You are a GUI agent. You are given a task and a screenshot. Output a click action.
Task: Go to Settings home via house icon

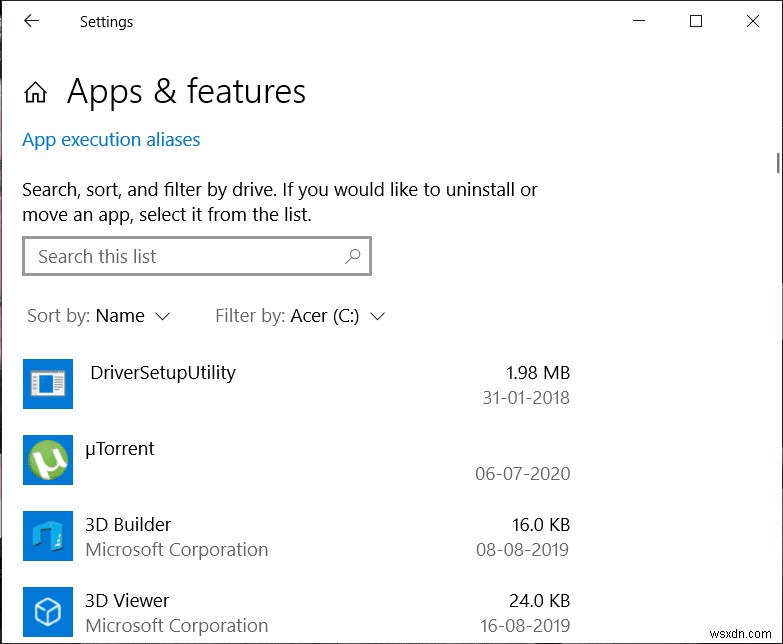click(36, 93)
